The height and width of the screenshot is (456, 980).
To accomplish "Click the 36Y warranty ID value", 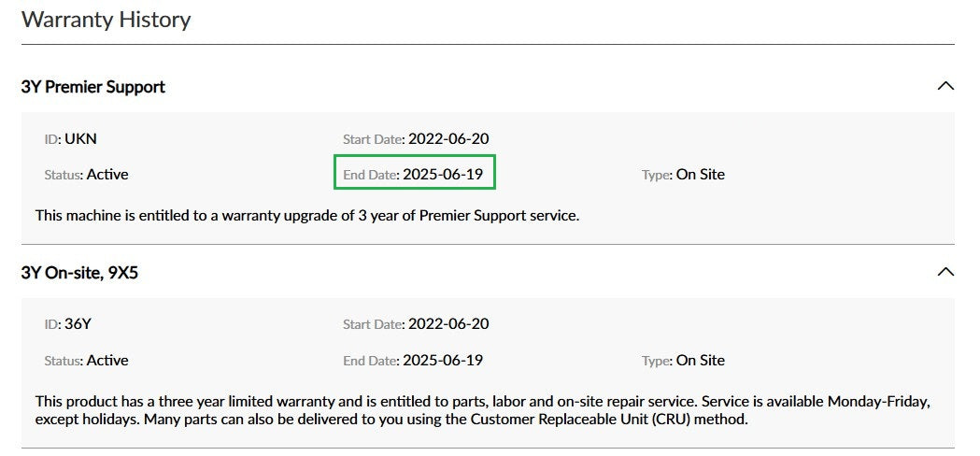I will coord(78,324).
